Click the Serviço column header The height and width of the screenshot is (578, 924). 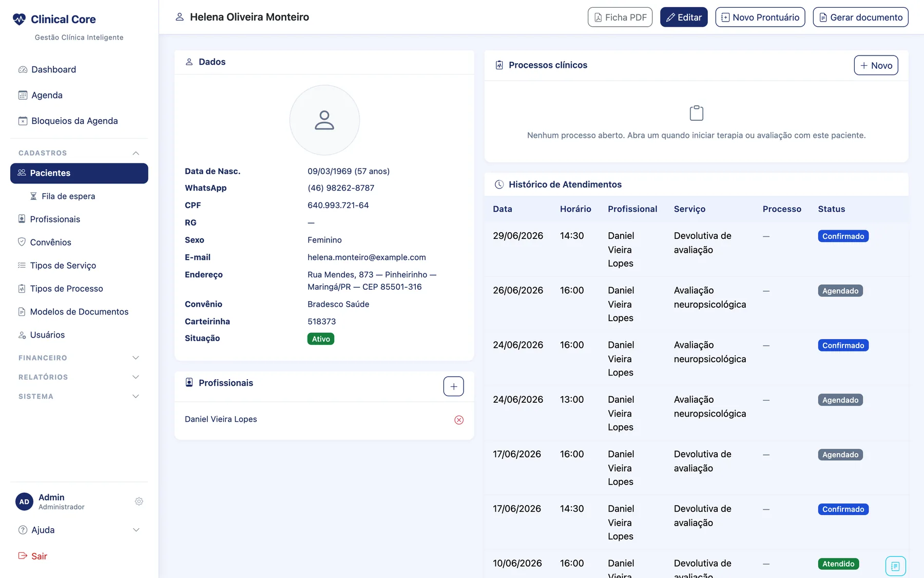click(x=689, y=209)
